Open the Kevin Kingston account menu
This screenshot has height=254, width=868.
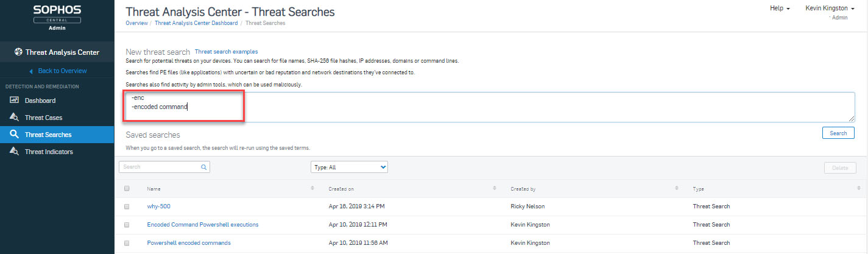click(831, 9)
